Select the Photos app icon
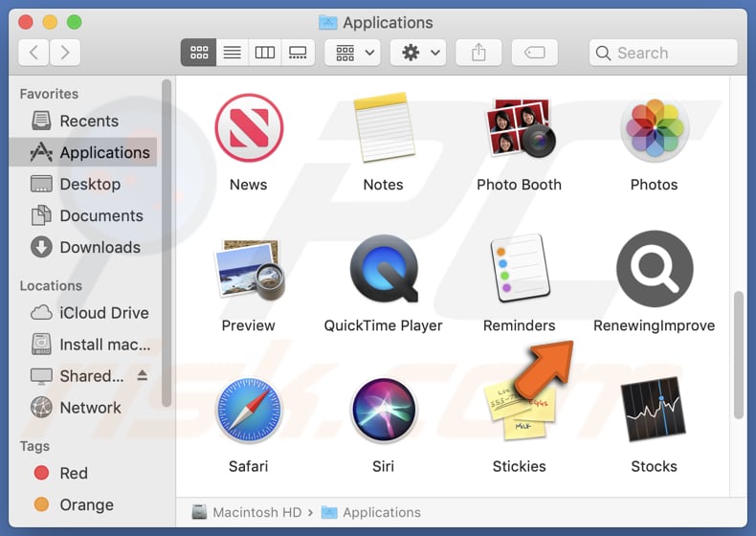756x536 pixels. tap(655, 128)
